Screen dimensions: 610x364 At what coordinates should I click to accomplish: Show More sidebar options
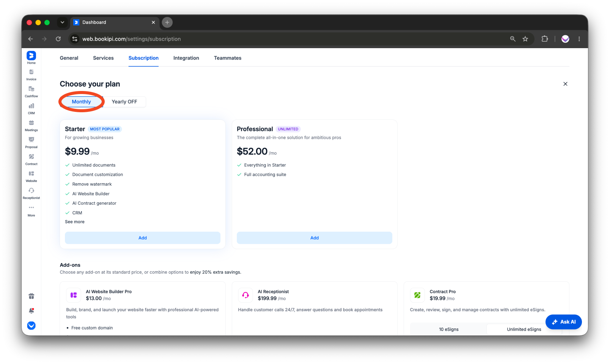(31, 211)
